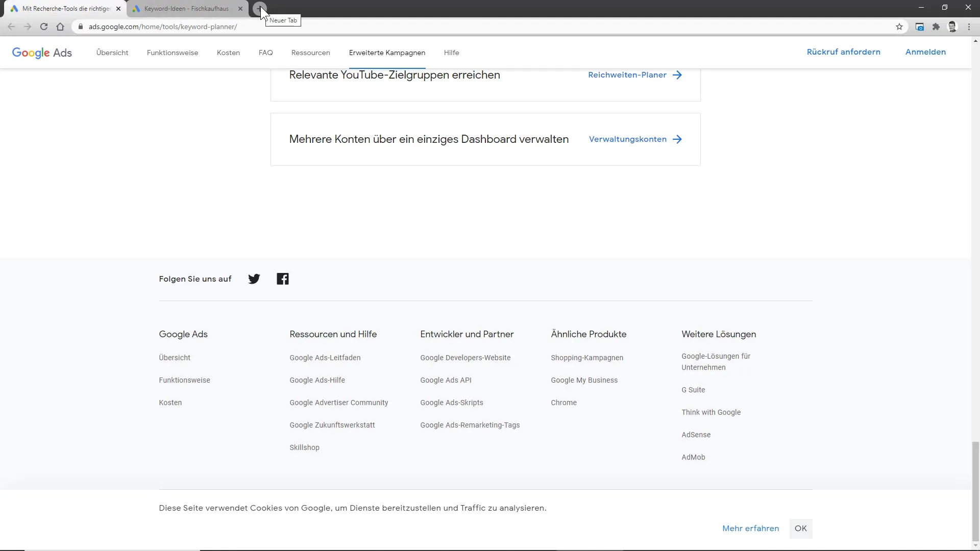980x551 pixels.
Task: Open the Extensions puzzle menu
Action: tap(936, 27)
